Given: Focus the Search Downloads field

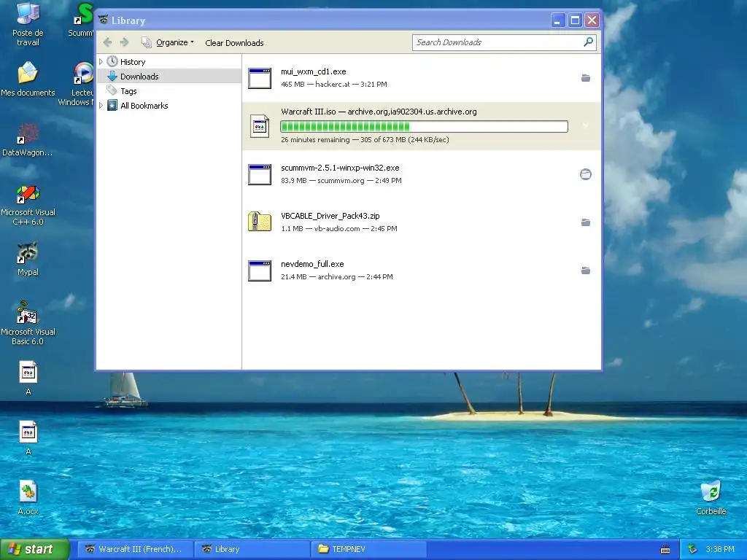Looking at the screenshot, I should tap(504, 42).
